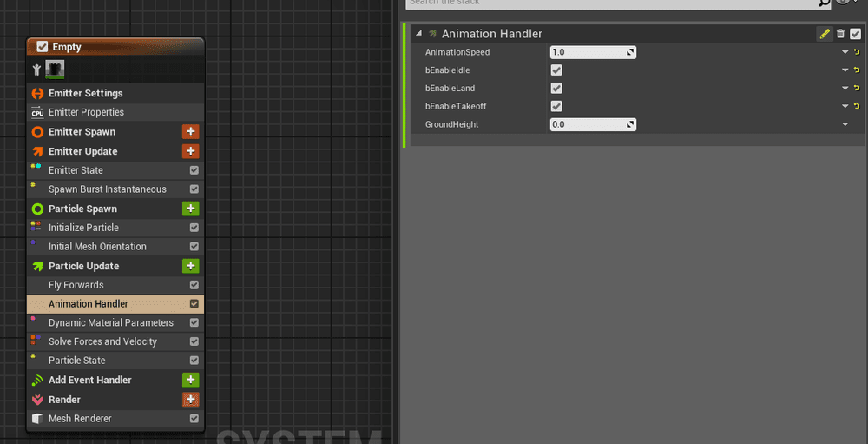This screenshot has width=868, height=444.
Task: Toggle Animation Handler row checkbox in stack
Action: click(194, 304)
